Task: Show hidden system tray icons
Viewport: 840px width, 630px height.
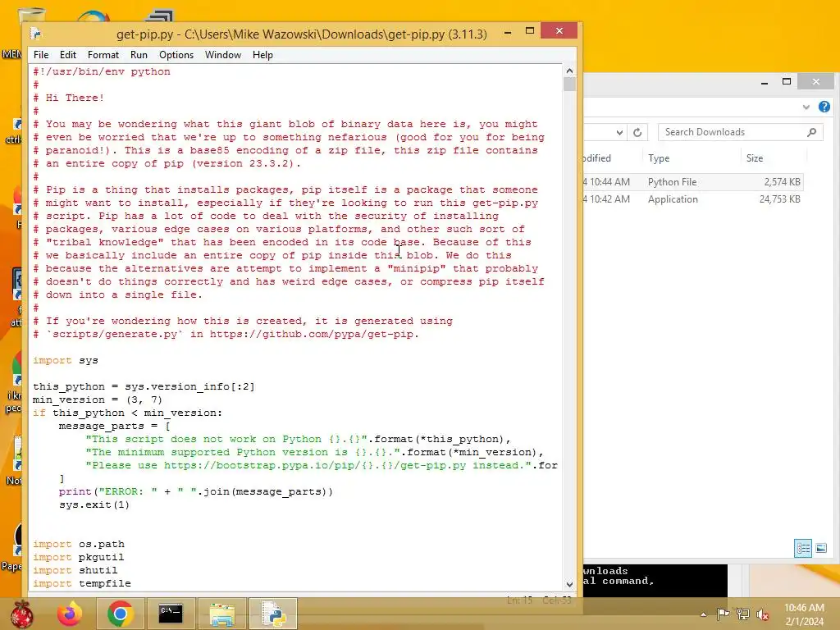Action: pos(703,614)
